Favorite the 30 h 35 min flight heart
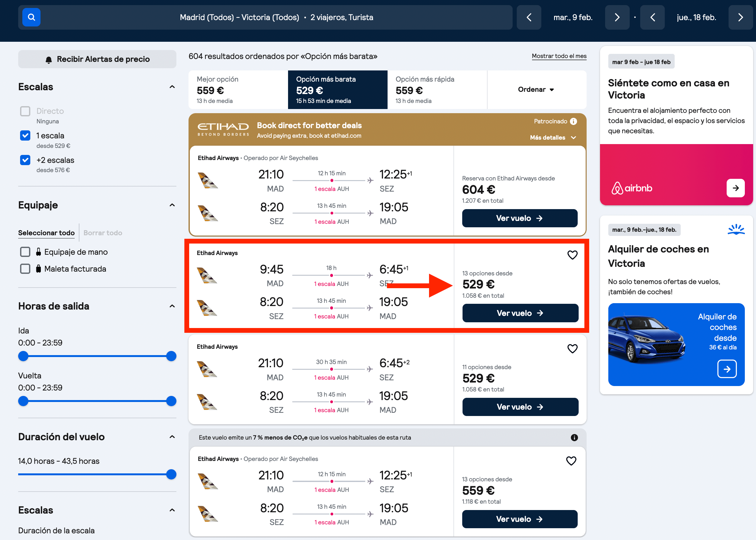 (572, 349)
